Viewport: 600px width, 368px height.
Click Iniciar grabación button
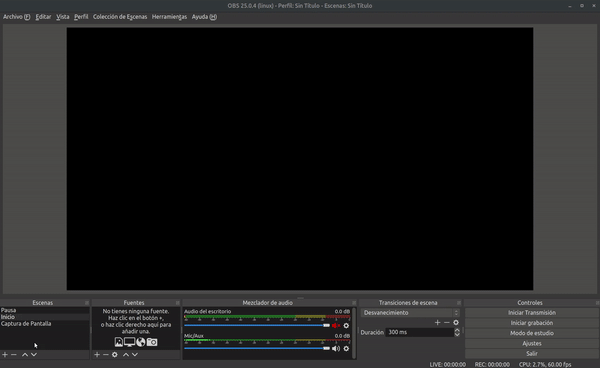point(532,323)
